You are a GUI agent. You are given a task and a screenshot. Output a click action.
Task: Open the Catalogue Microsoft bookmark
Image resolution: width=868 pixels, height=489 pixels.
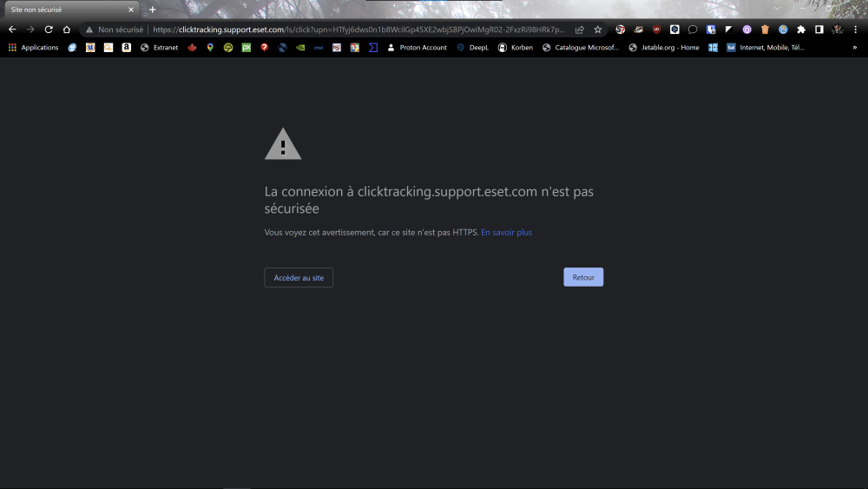point(581,48)
